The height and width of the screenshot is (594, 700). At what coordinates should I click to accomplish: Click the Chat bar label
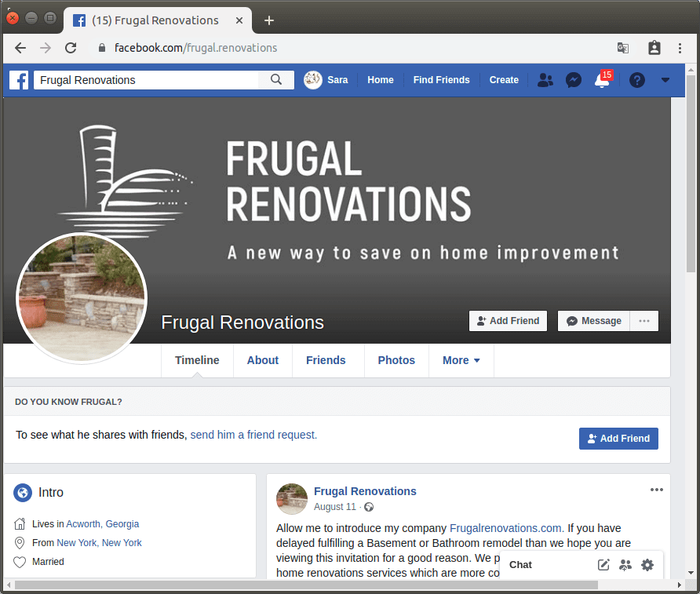(520, 565)
